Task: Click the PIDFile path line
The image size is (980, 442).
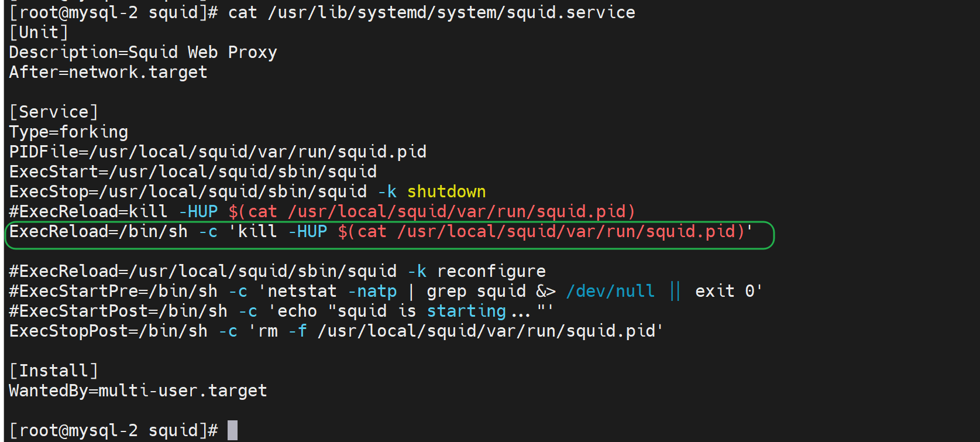Action: tap(218, 152)
